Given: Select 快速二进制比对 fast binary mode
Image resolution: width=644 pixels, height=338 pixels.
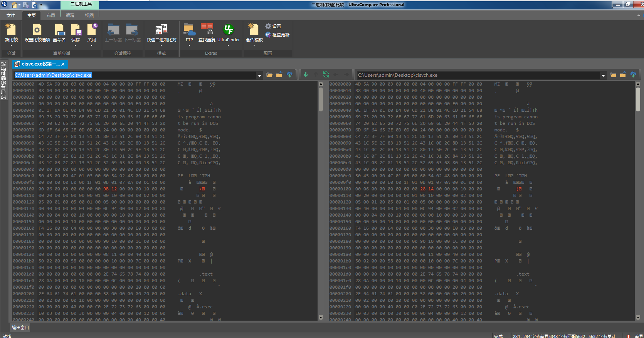Looking at the screenshot, I should [x=161, y=33].
